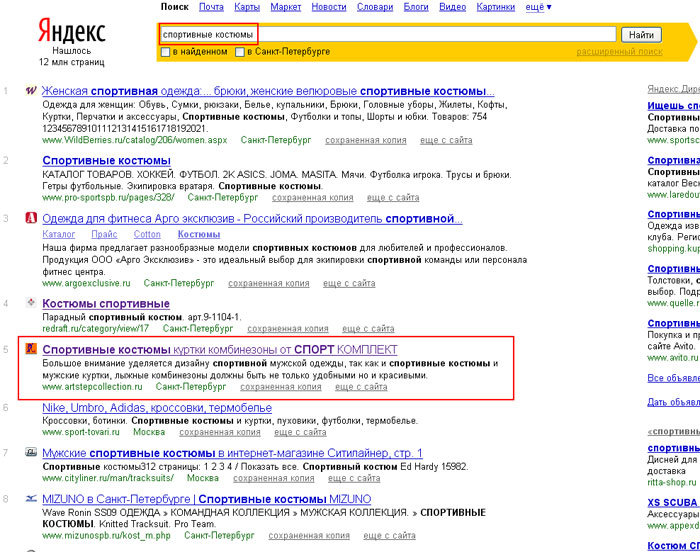Screen dimensions: 700x552
Task: Open 'еще с сайта' for argoexclusive result
Action: [349, 283]
